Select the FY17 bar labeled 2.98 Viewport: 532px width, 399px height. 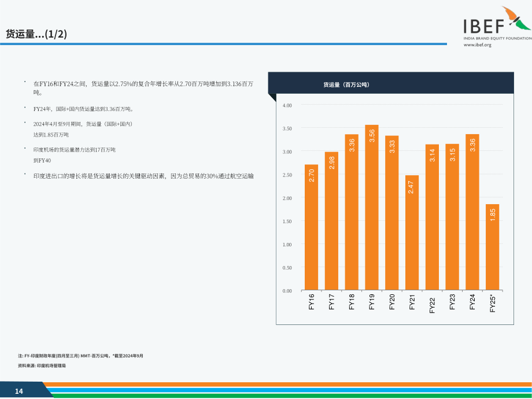pyautogui.click(x=331, y=221)
